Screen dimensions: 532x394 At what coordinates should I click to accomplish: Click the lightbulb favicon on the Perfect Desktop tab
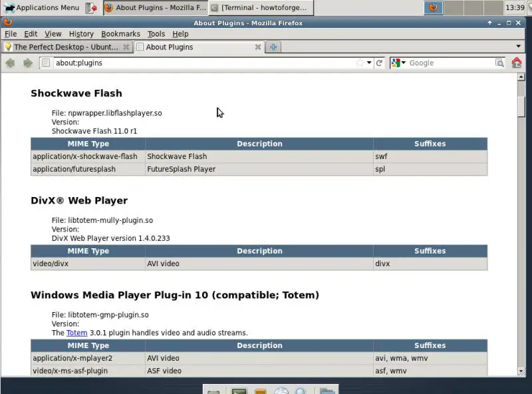point(8,47)
